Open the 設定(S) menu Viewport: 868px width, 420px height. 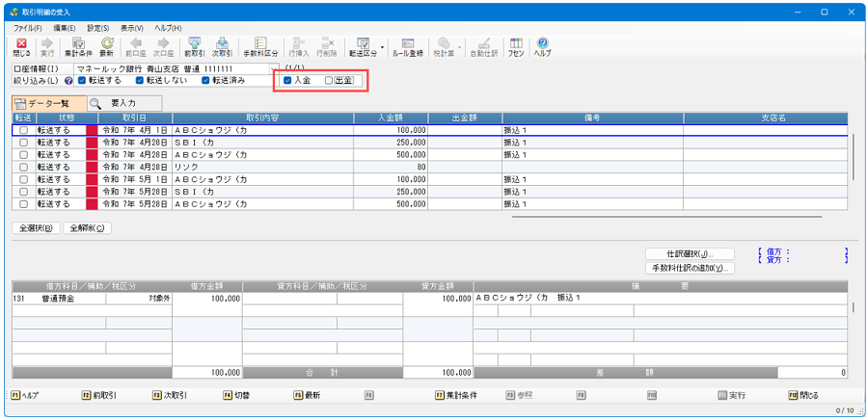pos(98,28)
